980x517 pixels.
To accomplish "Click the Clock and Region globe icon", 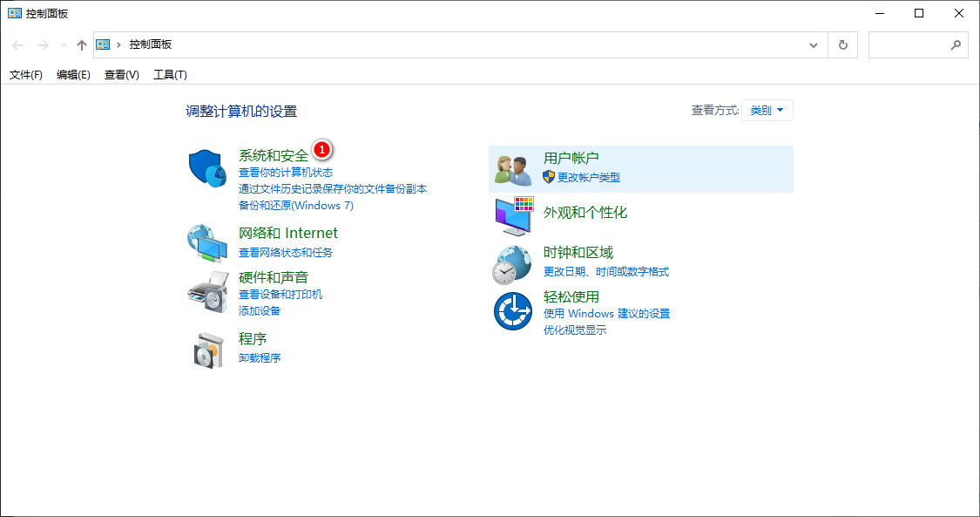I will click(x=513, y=264).
